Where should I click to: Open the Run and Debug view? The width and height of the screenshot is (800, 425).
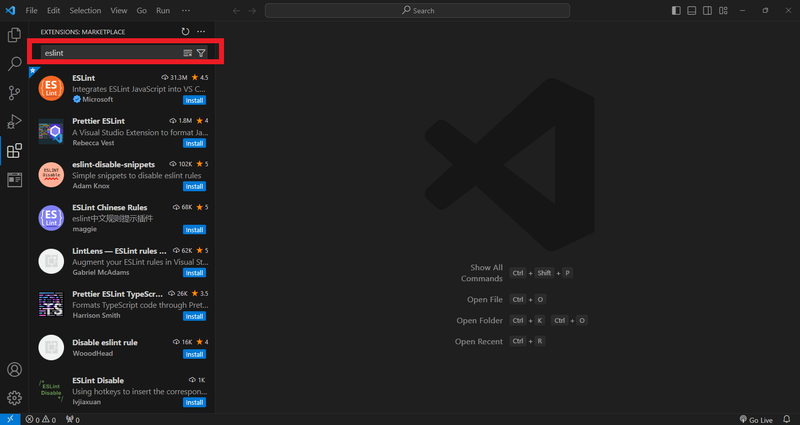pyautogui.click(x=14, y=121)
